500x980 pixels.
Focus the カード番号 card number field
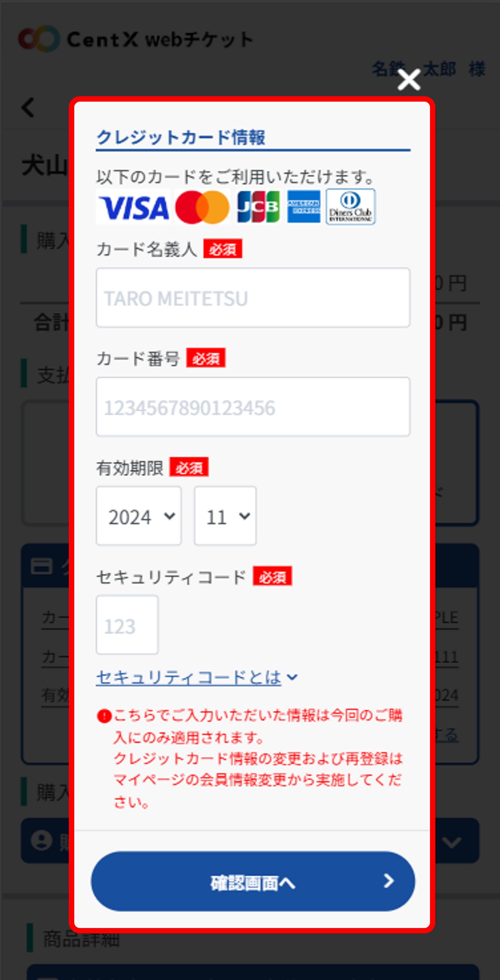click(253, 407)
